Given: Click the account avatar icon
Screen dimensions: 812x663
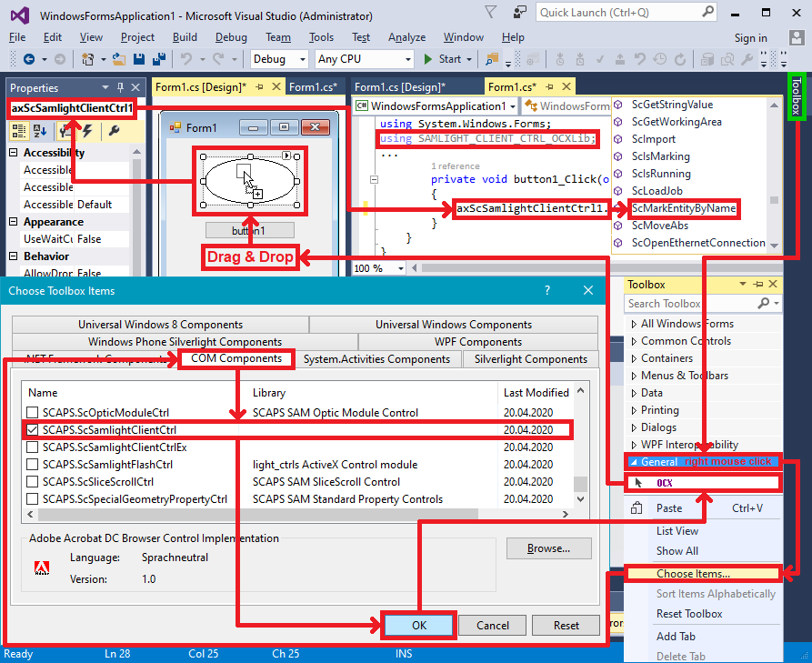Looking at the screenshot, I should pyautogui.click(x=796, y=37).
